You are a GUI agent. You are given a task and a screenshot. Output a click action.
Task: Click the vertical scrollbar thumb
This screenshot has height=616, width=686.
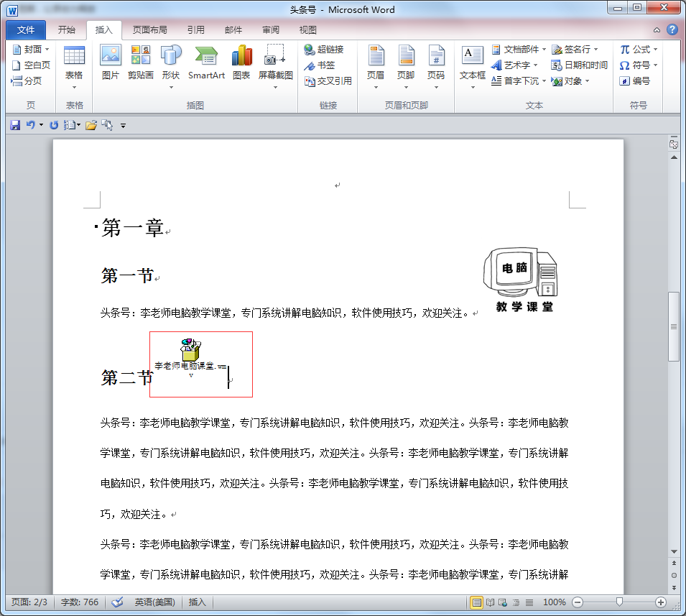point(674,326)
